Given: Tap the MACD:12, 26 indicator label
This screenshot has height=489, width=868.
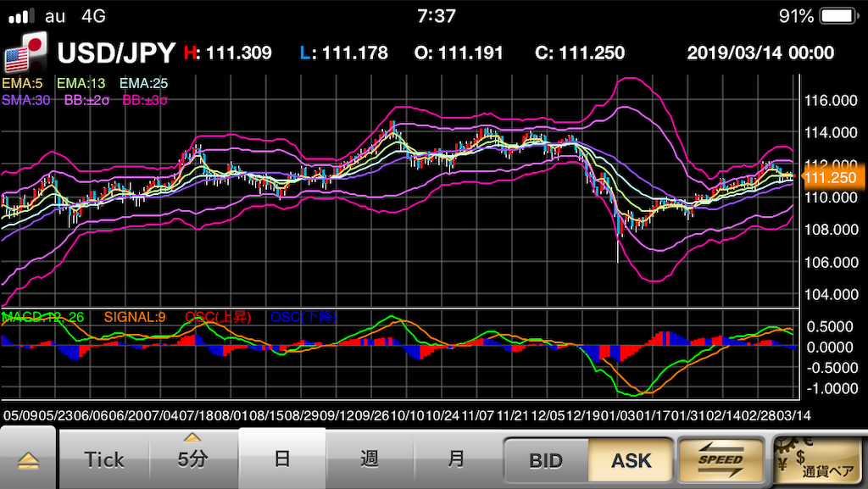Looking at the screenshot, I should coord(43,317).
